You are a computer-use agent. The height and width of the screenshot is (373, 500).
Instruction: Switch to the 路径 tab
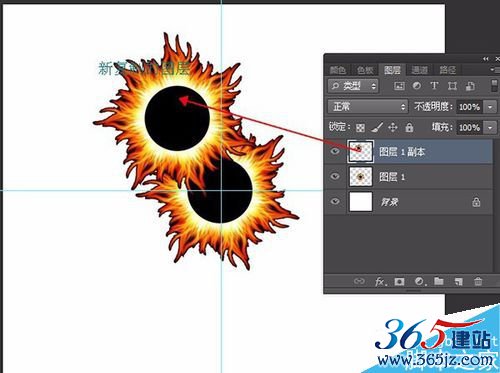coord(447,70)
